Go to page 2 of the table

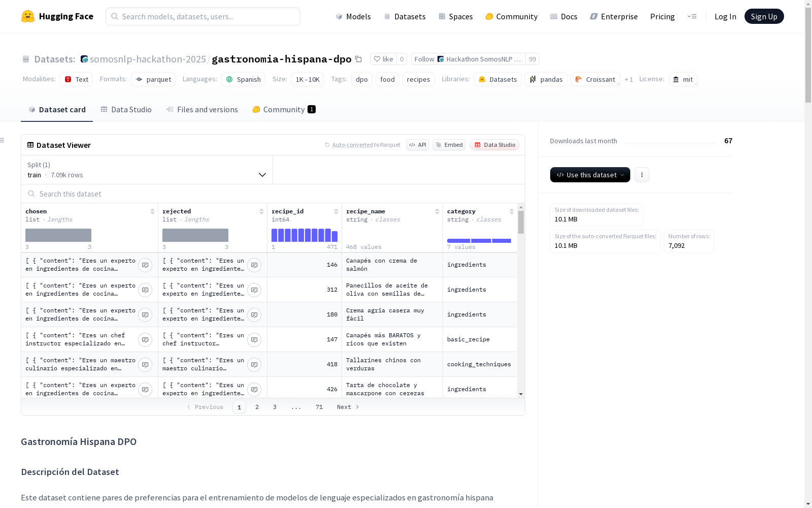click(x=257, y=407)
